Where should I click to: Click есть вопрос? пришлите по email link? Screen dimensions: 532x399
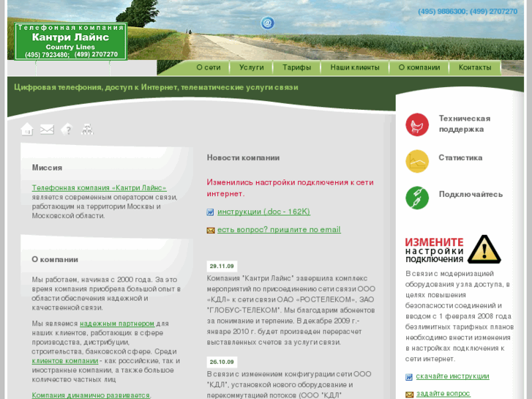point(279,230)
